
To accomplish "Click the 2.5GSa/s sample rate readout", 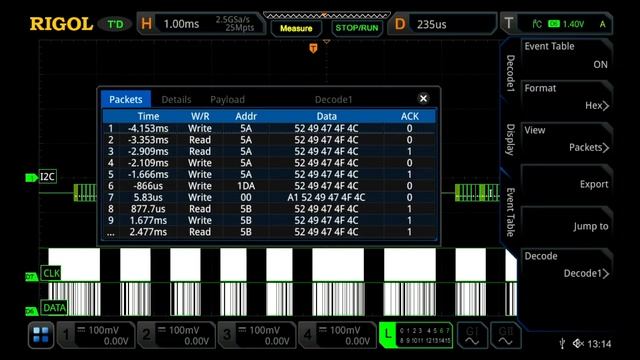I will pos(233,19).
